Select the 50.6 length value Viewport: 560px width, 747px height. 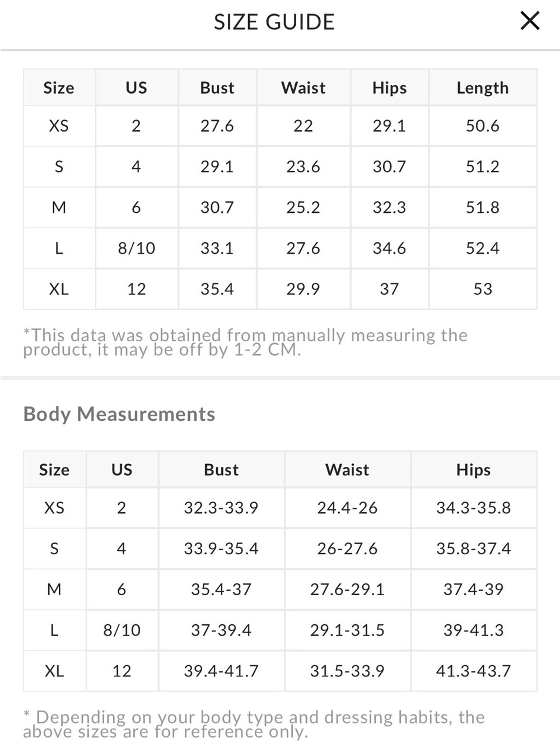(x=483, y=126)
